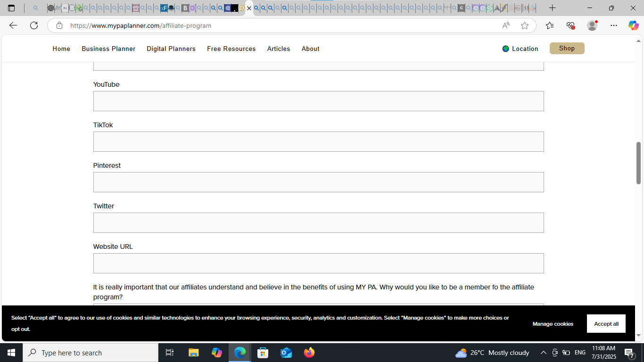Go back with the browser back arrow
Viewport: 644px width, 362px height.
point(13,25)
